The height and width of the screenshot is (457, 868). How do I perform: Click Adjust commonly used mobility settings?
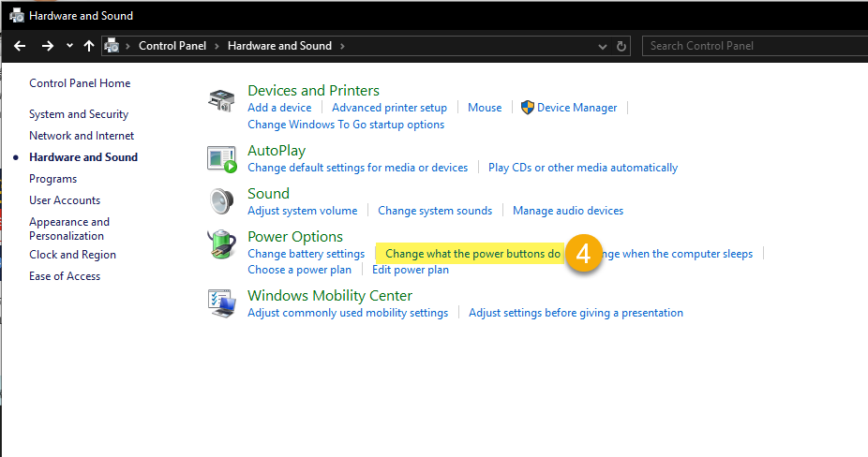click(x=348, y=313)
